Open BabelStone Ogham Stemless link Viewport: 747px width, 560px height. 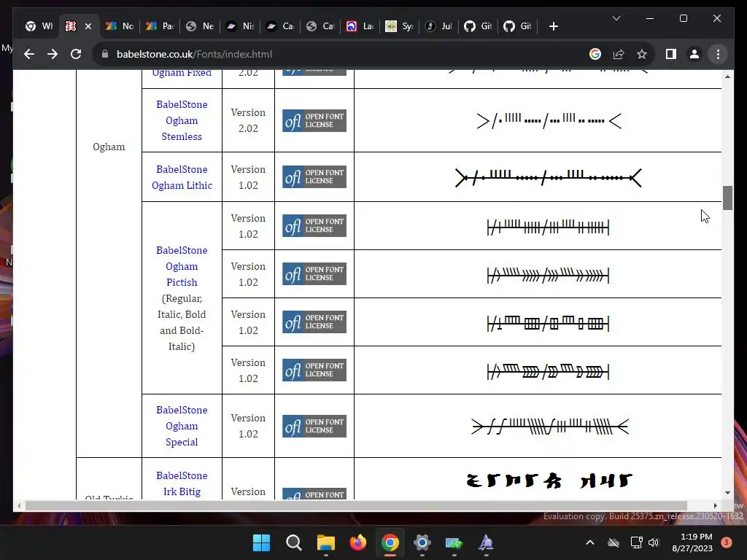click(x=182, y=120)
